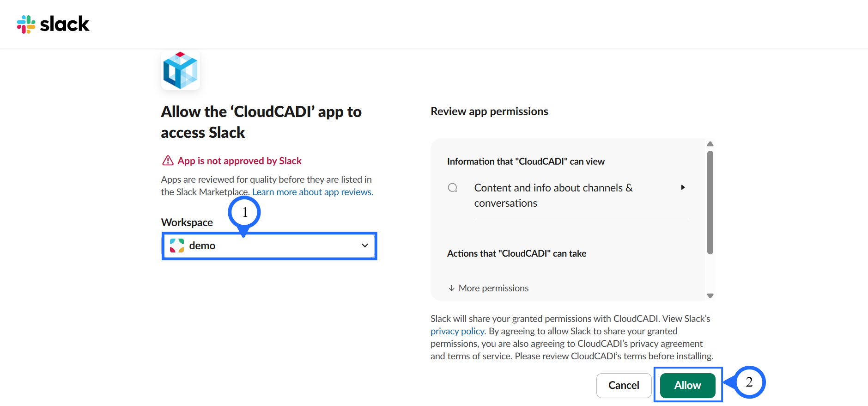Click the permissions scrollbar down arrow
The width and height of the screenshot is (868, 406).
coord(710,296)
